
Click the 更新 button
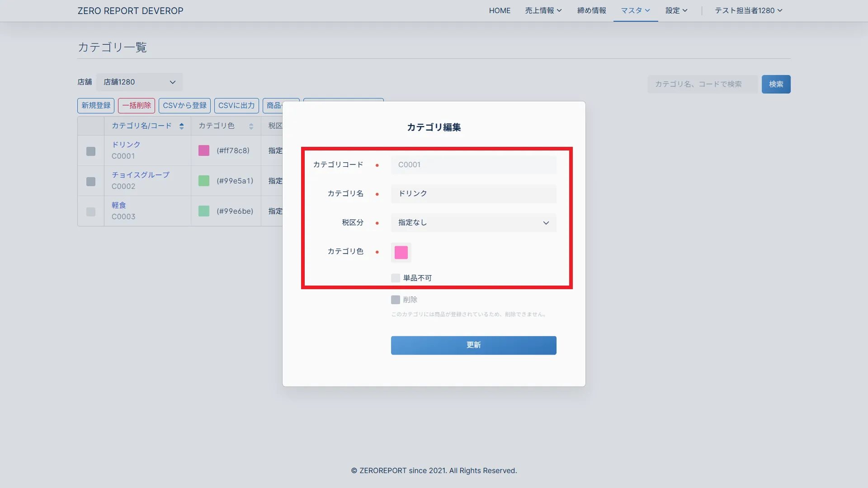(473, 345)
